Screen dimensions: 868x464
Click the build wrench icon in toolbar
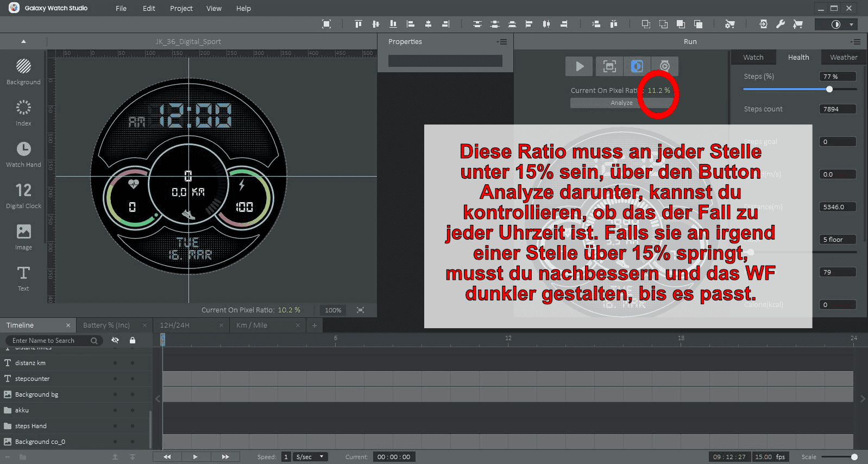click(781, 24)
